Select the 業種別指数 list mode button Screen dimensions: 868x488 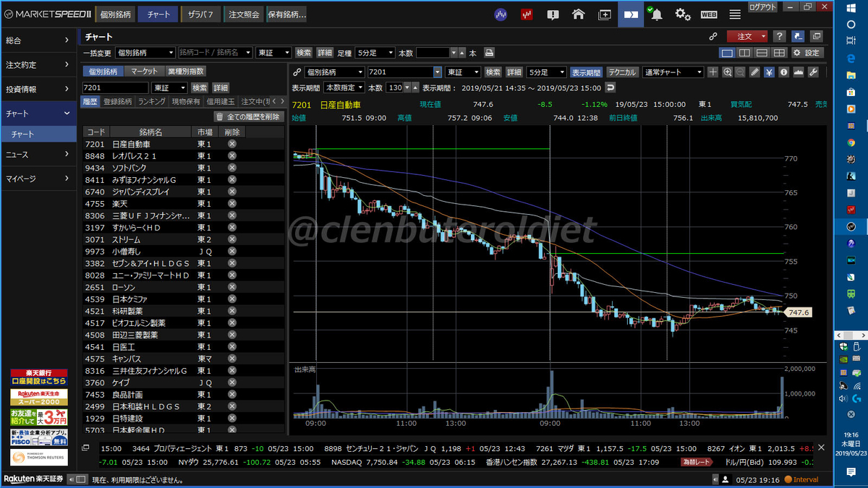(x=185, y=71)
